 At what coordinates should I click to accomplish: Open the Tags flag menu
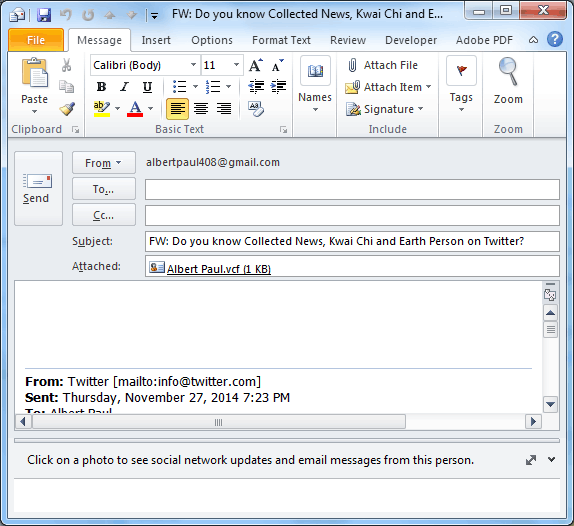coord(461,84)
